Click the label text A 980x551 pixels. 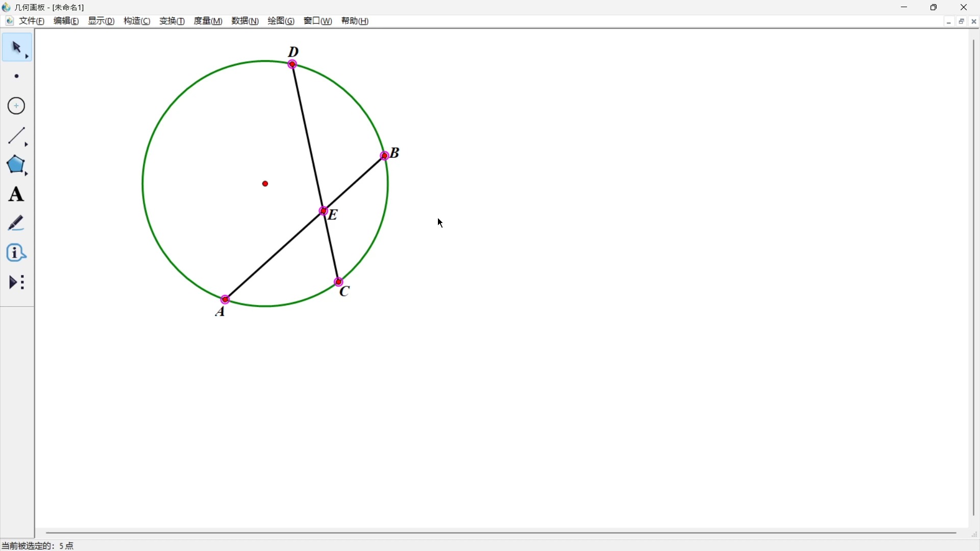point(221,312)
